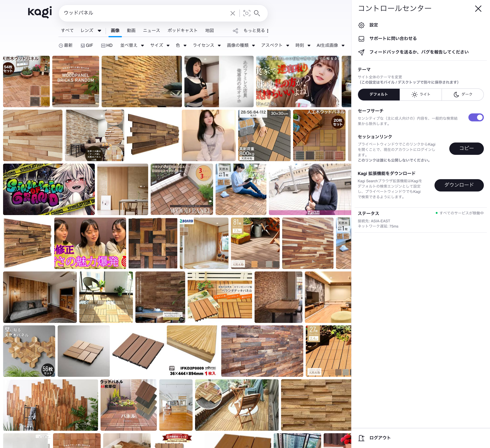490x448 pixels.
Task: Click the share results icon
Action: tap(235, 31)
